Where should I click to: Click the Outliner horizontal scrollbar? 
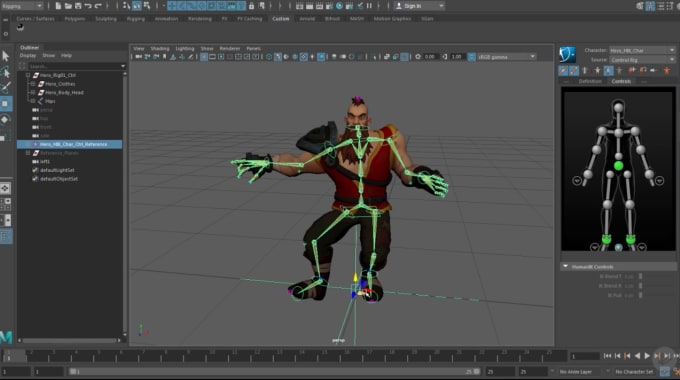[70, 341]
